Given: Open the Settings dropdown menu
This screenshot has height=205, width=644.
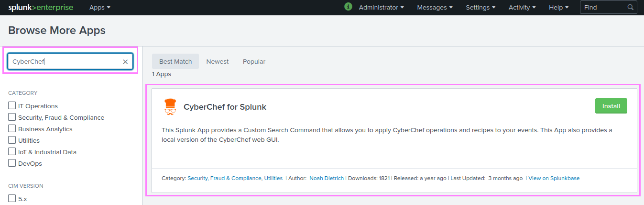Looking at the screenshot, I should pos(480,8).
